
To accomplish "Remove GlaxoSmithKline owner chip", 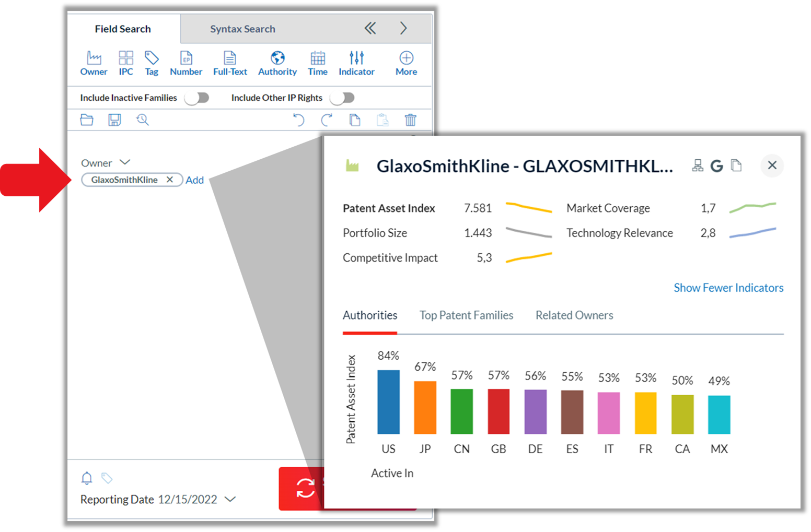I will pyautogui.click(x=170, y=180).
